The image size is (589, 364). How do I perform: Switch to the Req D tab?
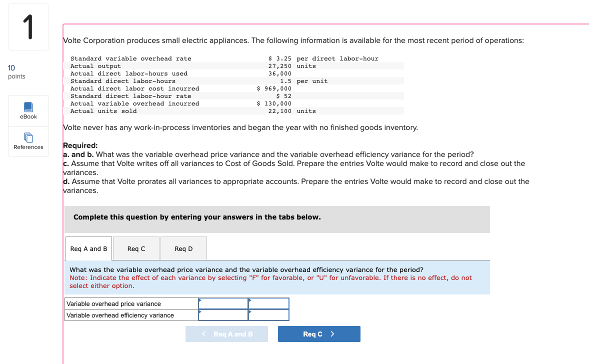click(x=183, y=248)
